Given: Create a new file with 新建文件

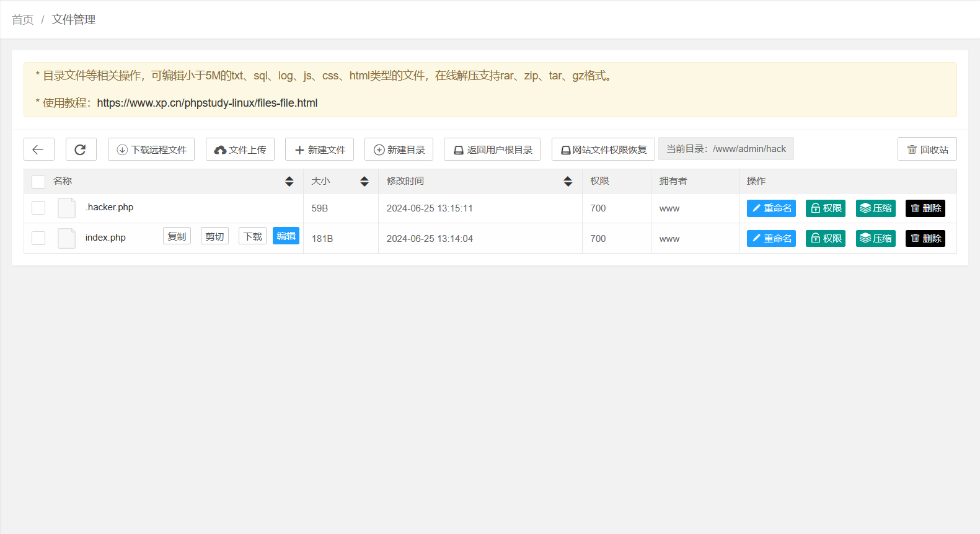Looking at the screenshot, I should 319,149.
